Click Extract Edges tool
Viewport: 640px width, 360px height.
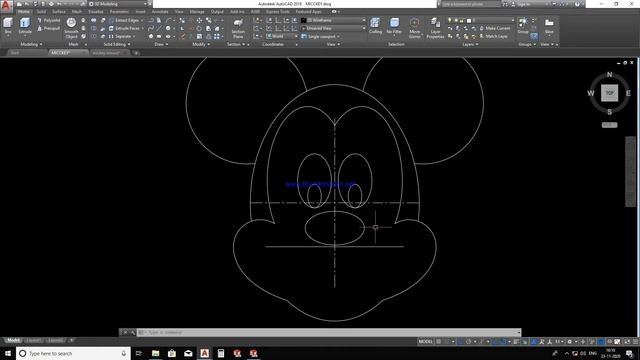(x=124, y=20)
